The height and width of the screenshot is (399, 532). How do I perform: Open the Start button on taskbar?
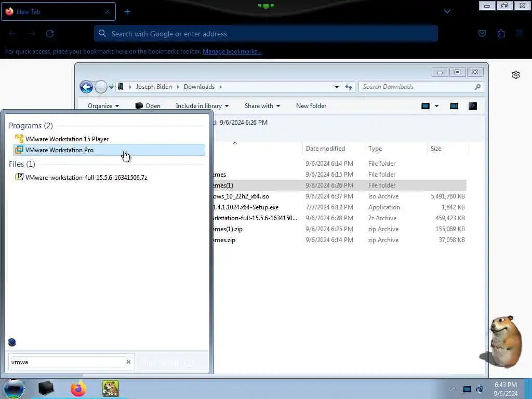pos(14,389)
